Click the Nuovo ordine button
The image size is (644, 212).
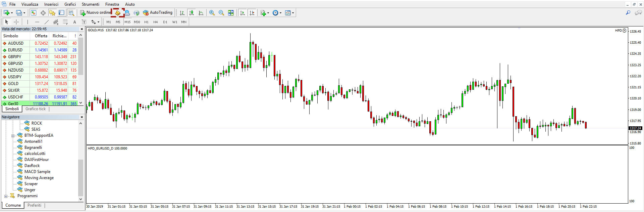[96, 13]
